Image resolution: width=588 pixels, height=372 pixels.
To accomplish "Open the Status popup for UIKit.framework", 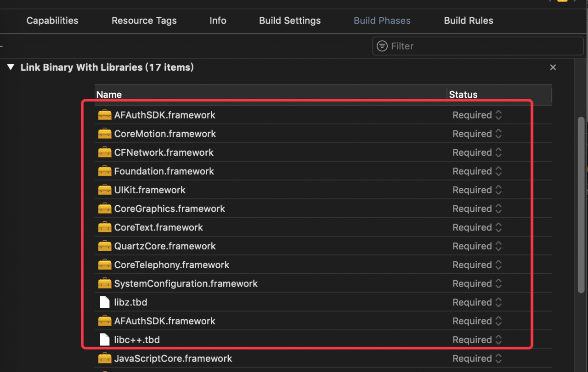I will click(477, 190).
